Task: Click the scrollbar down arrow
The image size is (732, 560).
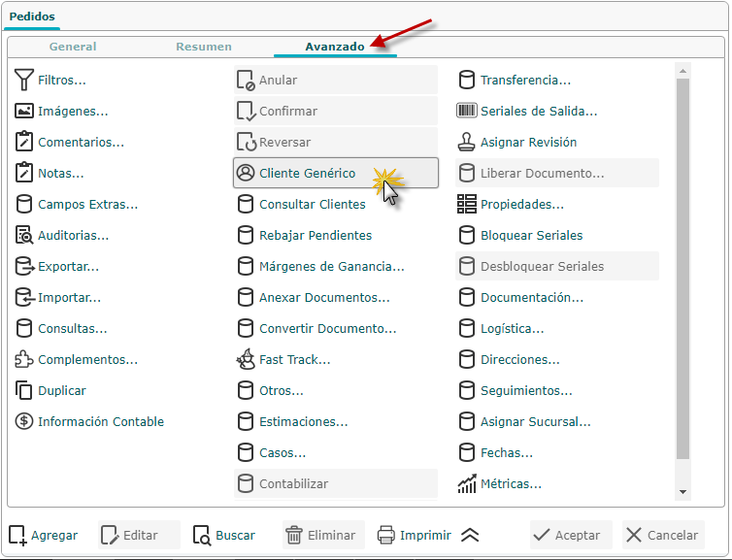Action: pos(683,492)
